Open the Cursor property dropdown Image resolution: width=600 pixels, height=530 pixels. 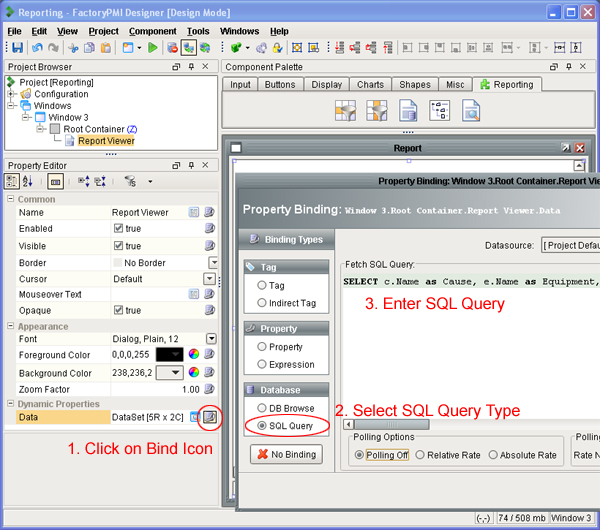click(209, 279)
